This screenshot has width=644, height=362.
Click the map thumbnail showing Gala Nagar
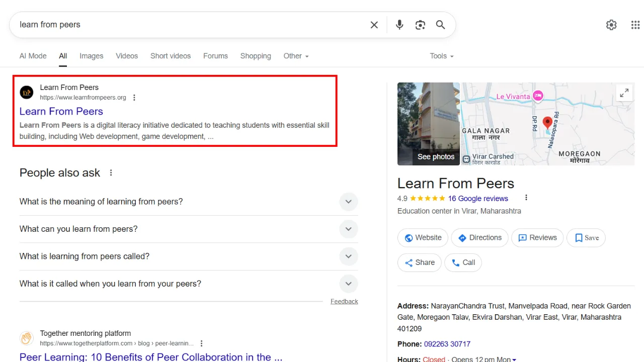pos(548,124)
